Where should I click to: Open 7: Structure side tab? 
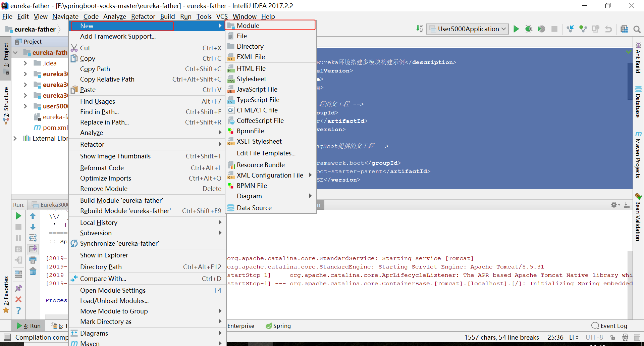click(6, 106)
